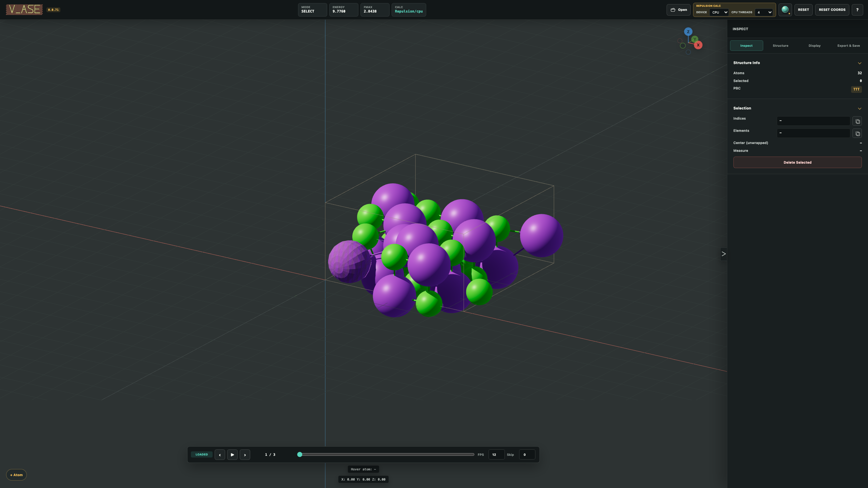Go to the previous frame
The height and width of the screenshot is (488, 868).
point(220,454)
